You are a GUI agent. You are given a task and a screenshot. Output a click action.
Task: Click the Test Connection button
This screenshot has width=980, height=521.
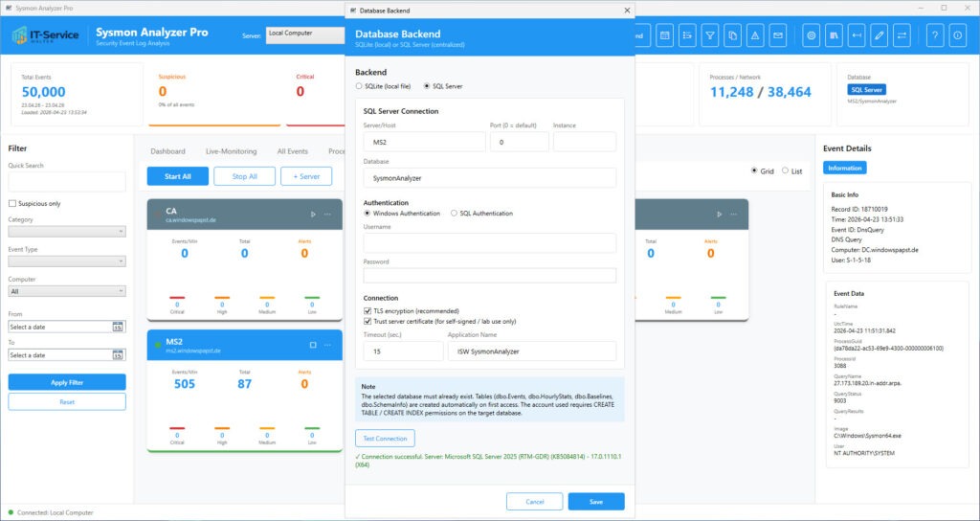pos(385,439)
